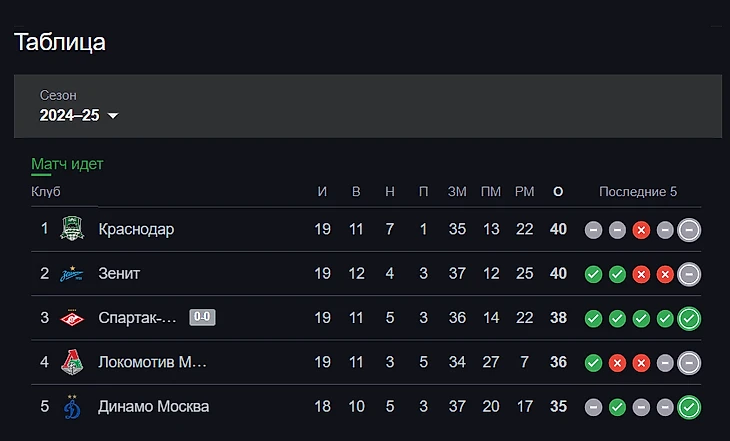Select the Матч идет tab
This screenshot has height=441, width=730.
[67, 164]
